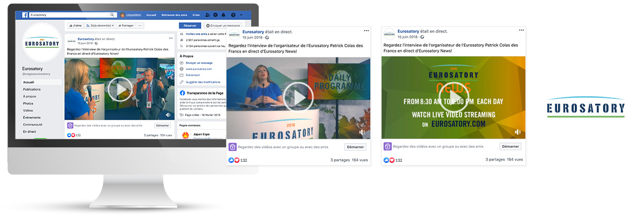Click the like and love reactions in right card
This screenshot has width=644, height=215.
click(x=390, y=160)
